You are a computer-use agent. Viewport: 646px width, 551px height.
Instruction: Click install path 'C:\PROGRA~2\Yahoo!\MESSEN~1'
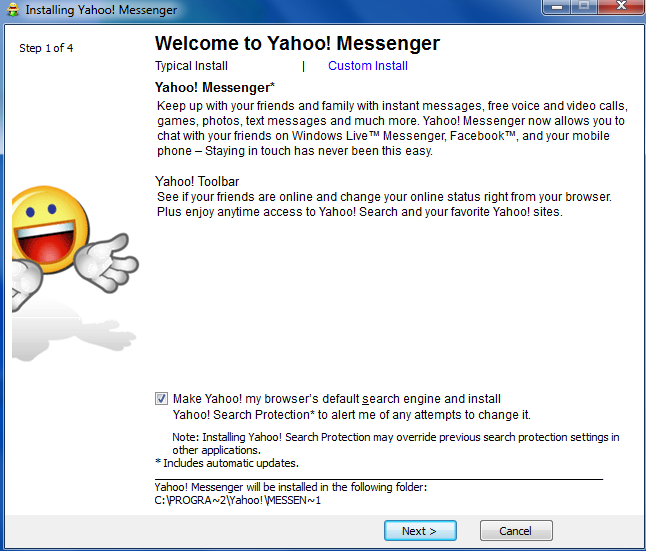tap(237, 500)
